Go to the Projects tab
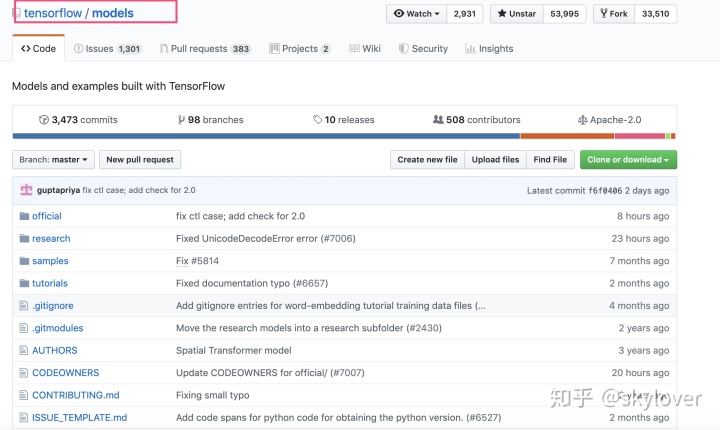720x430 pixels. click(x=299, y=49)
